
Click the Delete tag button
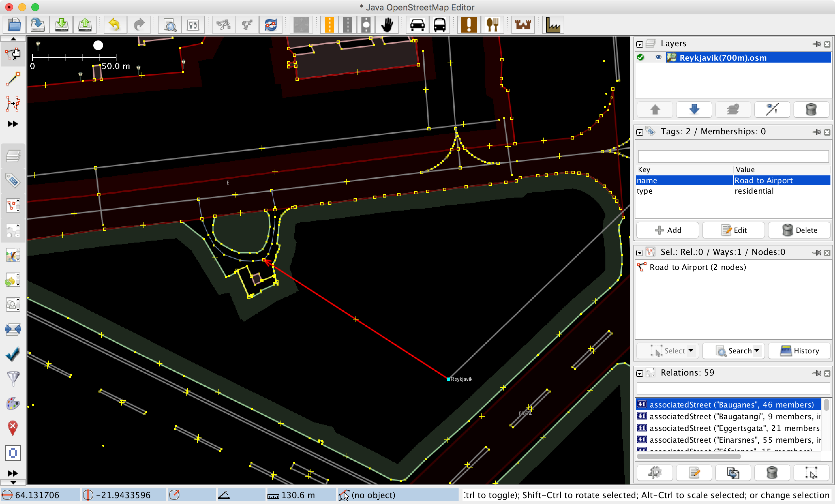click(799, 230)
